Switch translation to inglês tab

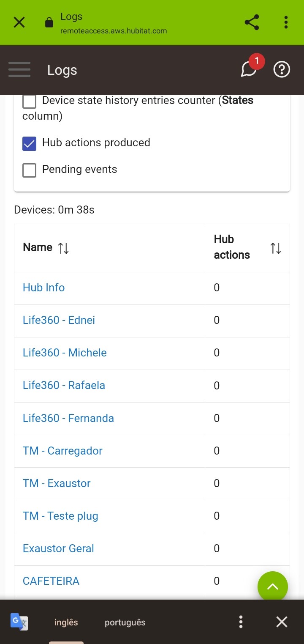click(x=66, y=622)
